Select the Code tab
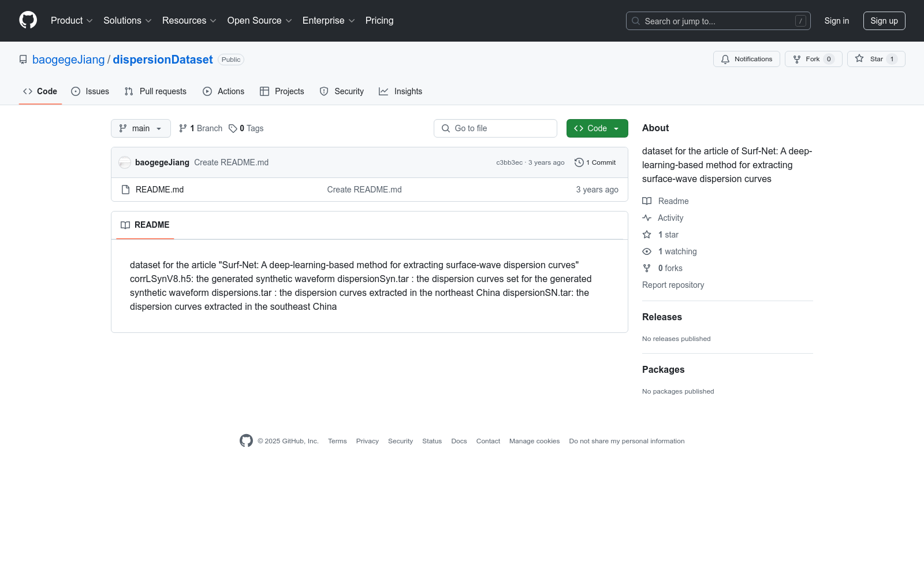The image size is (924, 578). pyautogui.click(x=40, y=91)
